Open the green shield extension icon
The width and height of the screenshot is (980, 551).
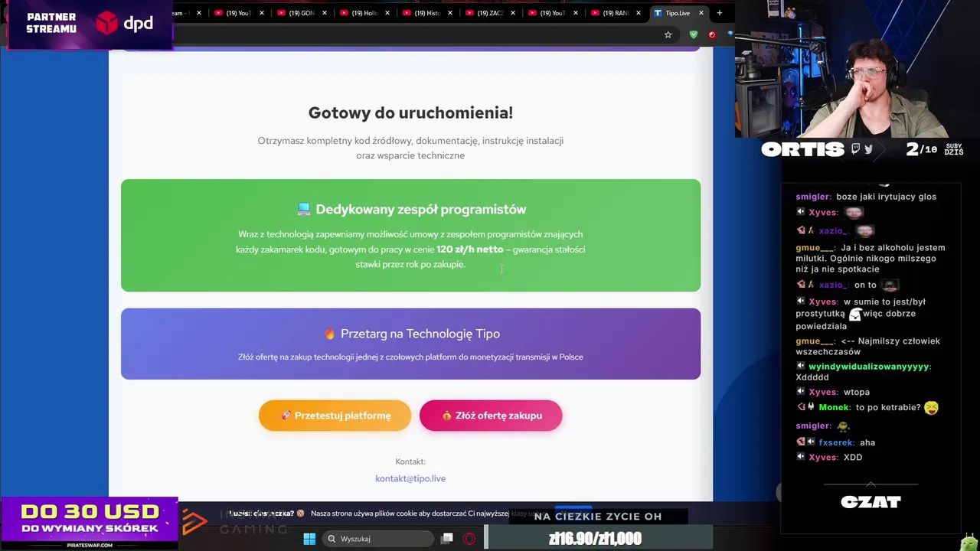tap(694, 34)
